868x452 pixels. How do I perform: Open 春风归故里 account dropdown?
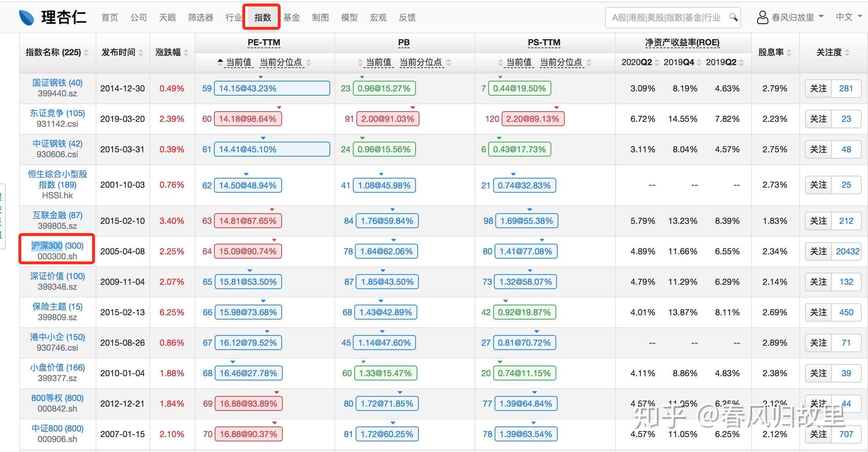797,17
